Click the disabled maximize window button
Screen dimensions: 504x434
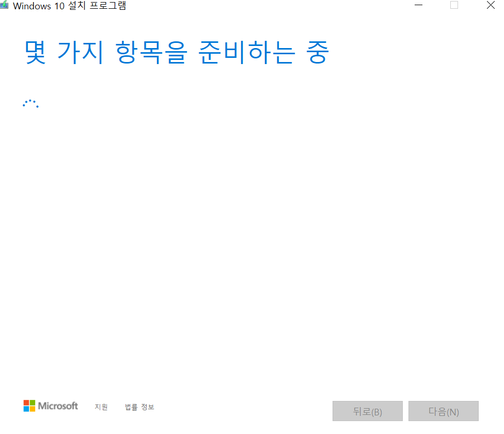[x=454, y=5]
